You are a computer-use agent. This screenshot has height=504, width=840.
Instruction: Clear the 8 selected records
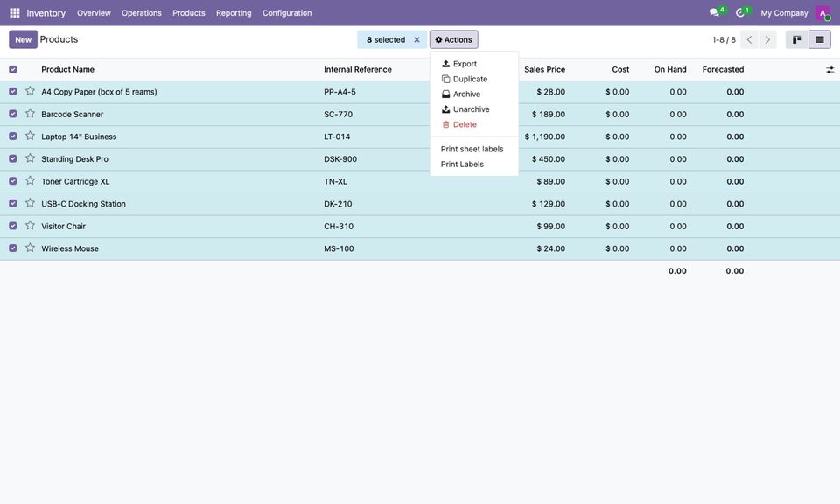pos(416,39)
